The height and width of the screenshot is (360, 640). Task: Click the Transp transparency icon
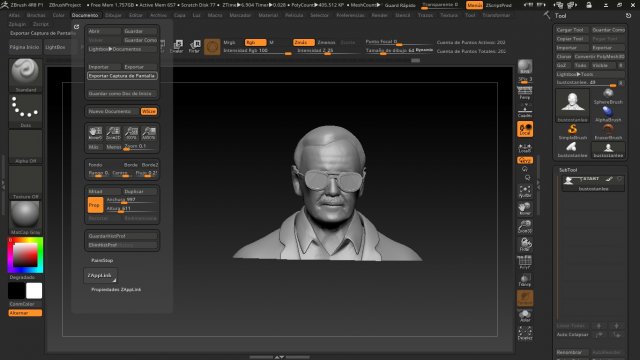525,280
